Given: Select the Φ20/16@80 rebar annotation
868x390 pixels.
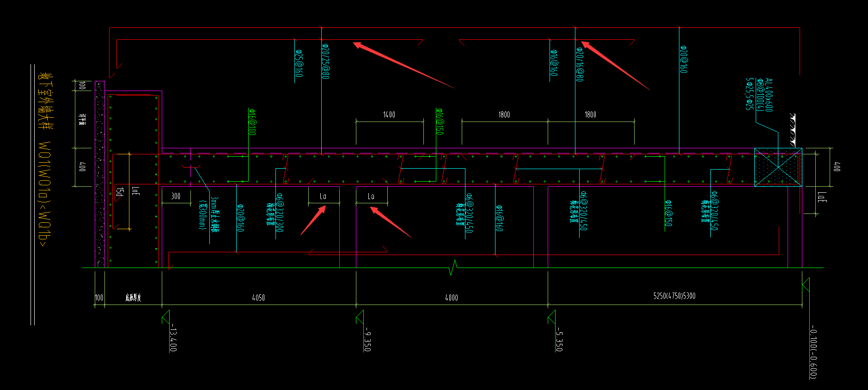Looking at the screenshot, I should tap(580, 64).
